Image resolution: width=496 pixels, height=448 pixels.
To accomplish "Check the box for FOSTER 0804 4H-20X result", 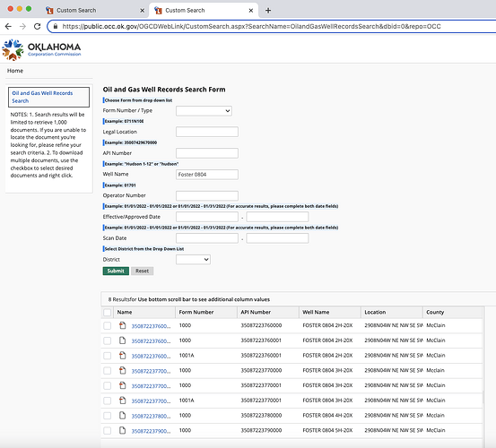I will [108, 416].
